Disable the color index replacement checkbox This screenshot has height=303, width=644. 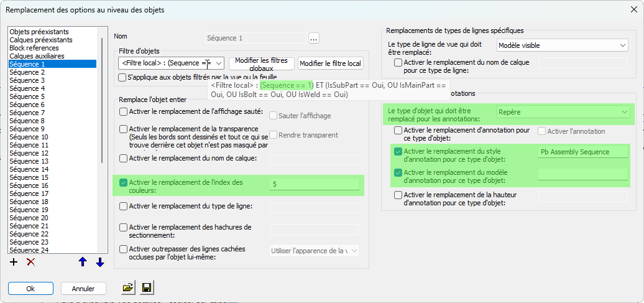pyautogui.click(x=123, y=182)
